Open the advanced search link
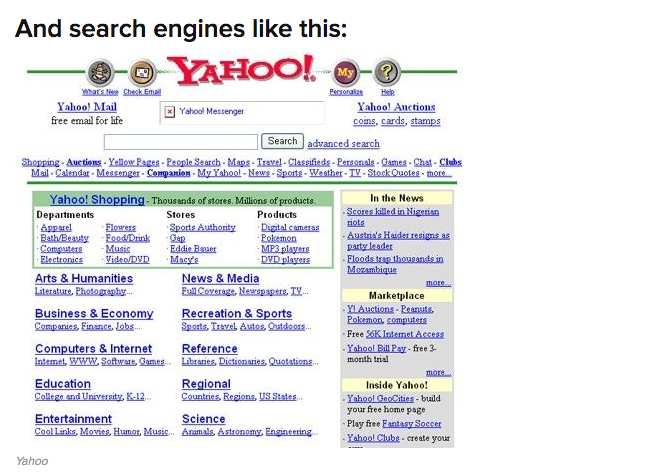The width and height of the screenshot is (661, 474). coord(343,144)
